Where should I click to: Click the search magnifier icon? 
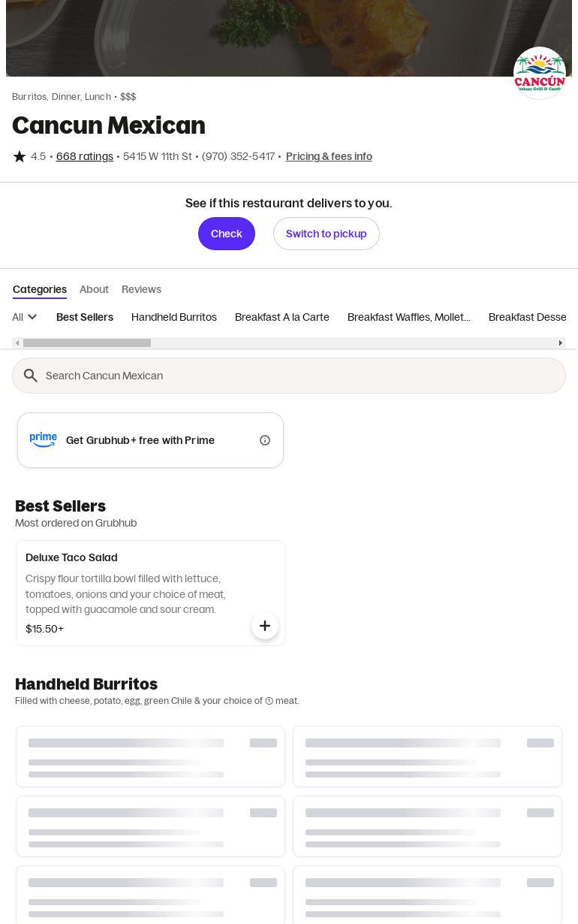click(x=31, y=376)
